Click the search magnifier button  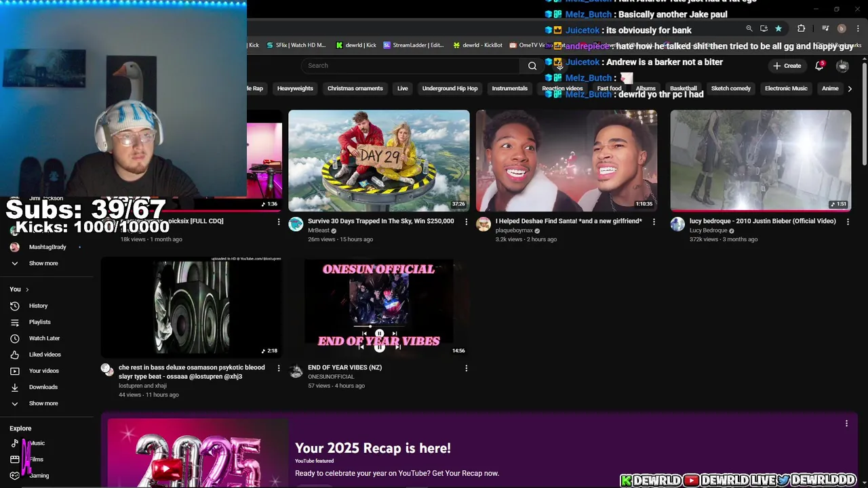[532, 66]
